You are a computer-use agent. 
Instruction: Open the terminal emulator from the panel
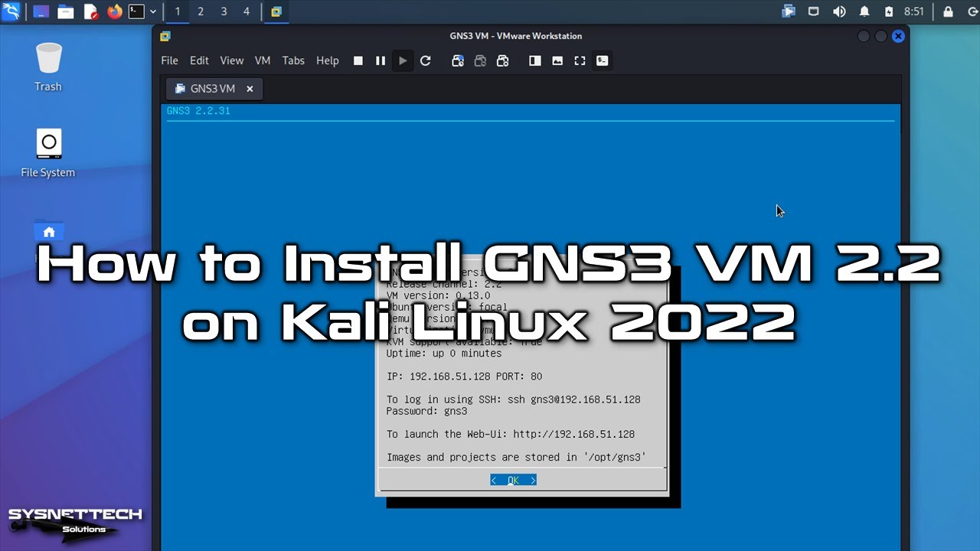point(137,11)
